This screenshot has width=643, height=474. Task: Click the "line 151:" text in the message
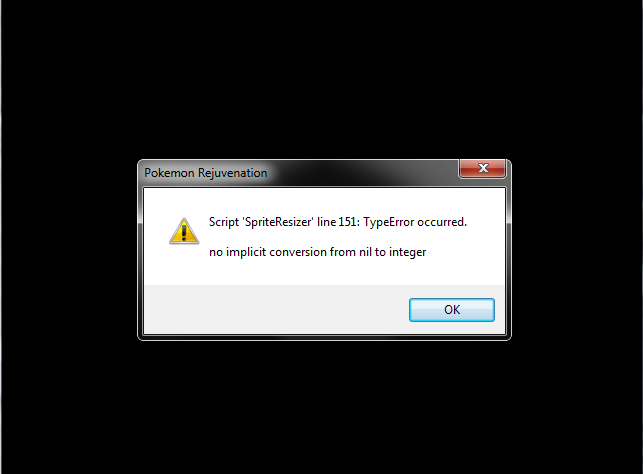click(338, 222)
